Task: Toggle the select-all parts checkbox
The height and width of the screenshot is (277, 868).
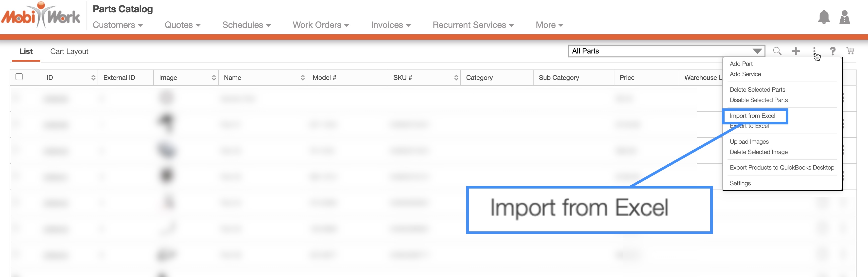Action: coord(19,77)
